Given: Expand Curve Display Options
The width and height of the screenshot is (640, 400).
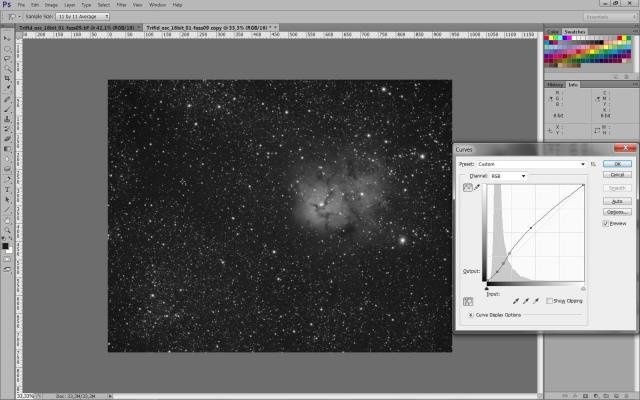Looking at the screenshot, I should pos(471,314).
